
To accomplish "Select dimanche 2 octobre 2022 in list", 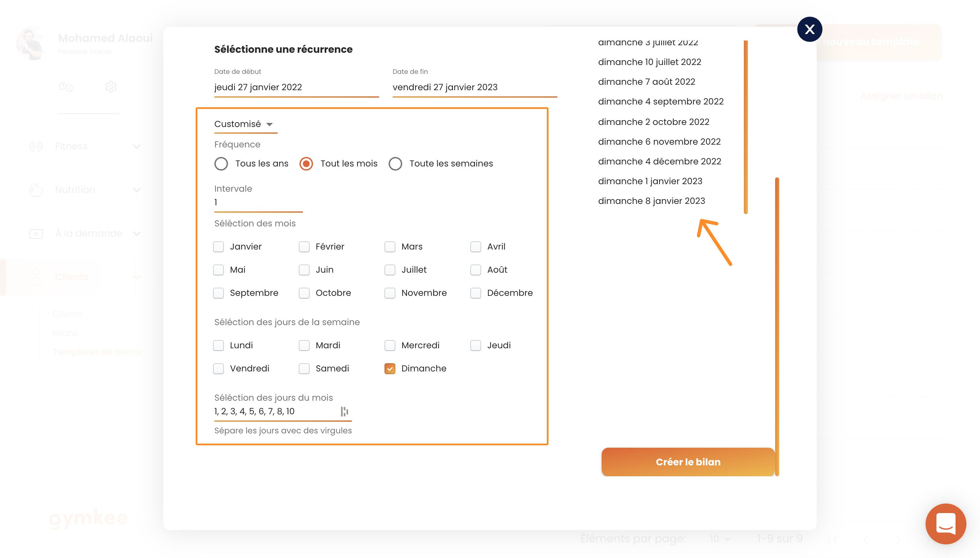I will pos(653,122).
